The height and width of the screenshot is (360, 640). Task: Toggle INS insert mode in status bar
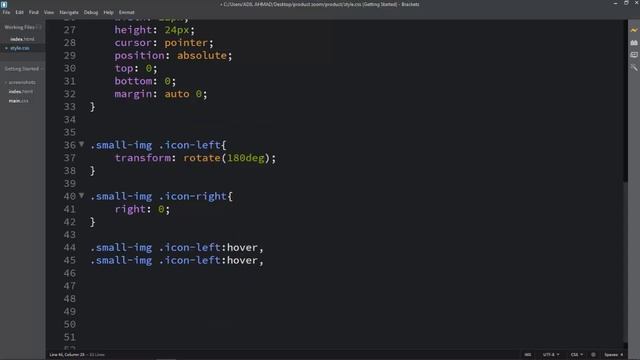click(x=527, y=354)
